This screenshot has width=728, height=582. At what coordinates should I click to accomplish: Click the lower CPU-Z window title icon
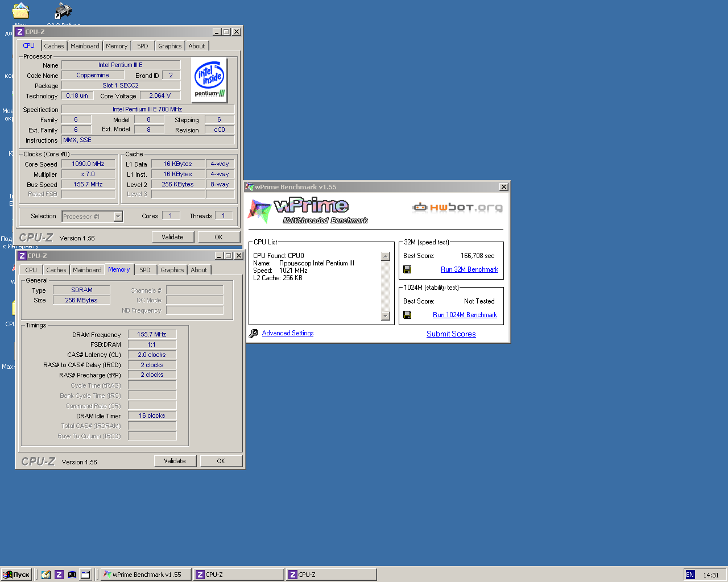[x=22, y=256]
